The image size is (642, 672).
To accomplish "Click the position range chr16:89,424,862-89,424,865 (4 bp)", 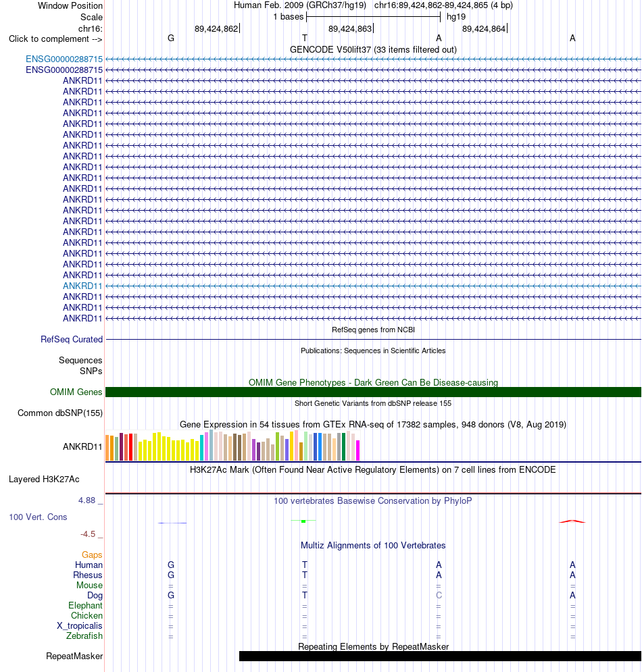I will (443, 5).
